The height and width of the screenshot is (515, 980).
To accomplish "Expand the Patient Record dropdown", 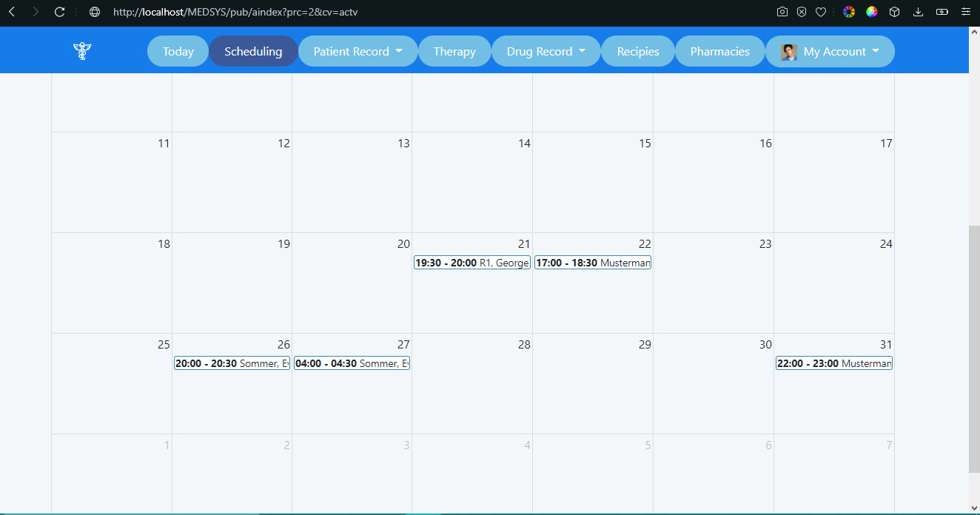I will [x=358, y=51].
